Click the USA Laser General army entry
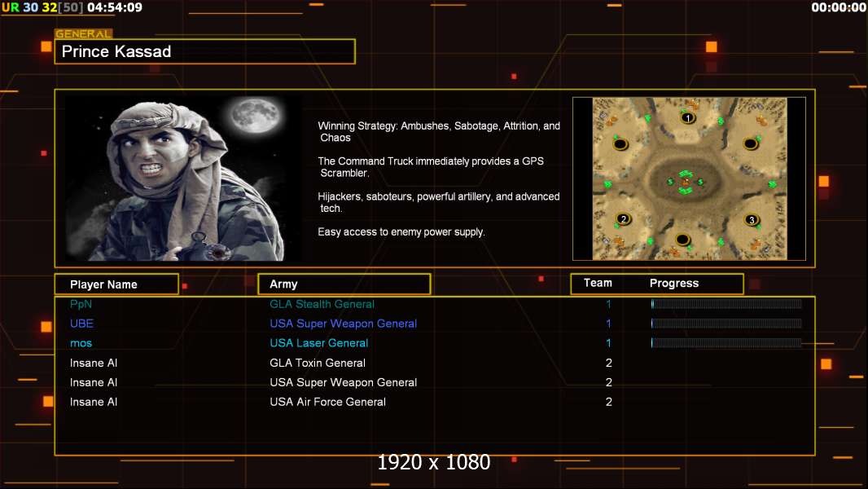 pyautogui.click(x=319, y=343)
